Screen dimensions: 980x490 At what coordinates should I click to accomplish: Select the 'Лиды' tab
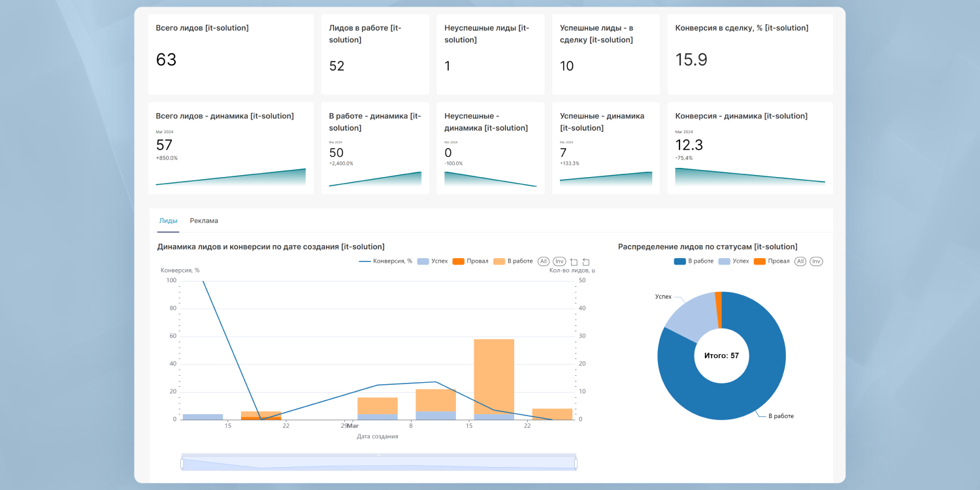coord(168,221)
